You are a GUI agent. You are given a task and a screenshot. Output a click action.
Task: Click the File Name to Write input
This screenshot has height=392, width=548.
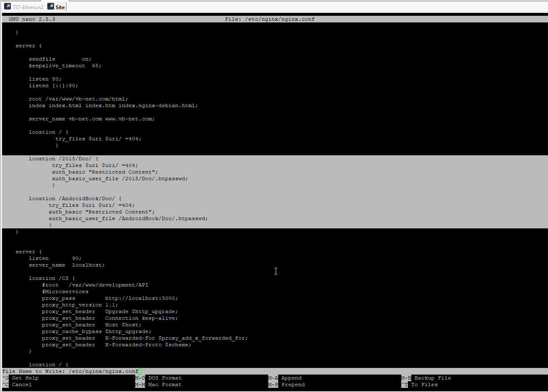pyautogui.click(x=274, y=371)
